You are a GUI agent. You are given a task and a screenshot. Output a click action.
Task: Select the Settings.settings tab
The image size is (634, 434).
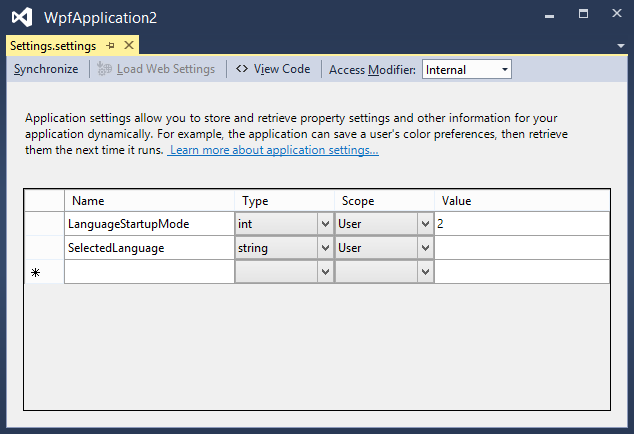coord(53,46)
